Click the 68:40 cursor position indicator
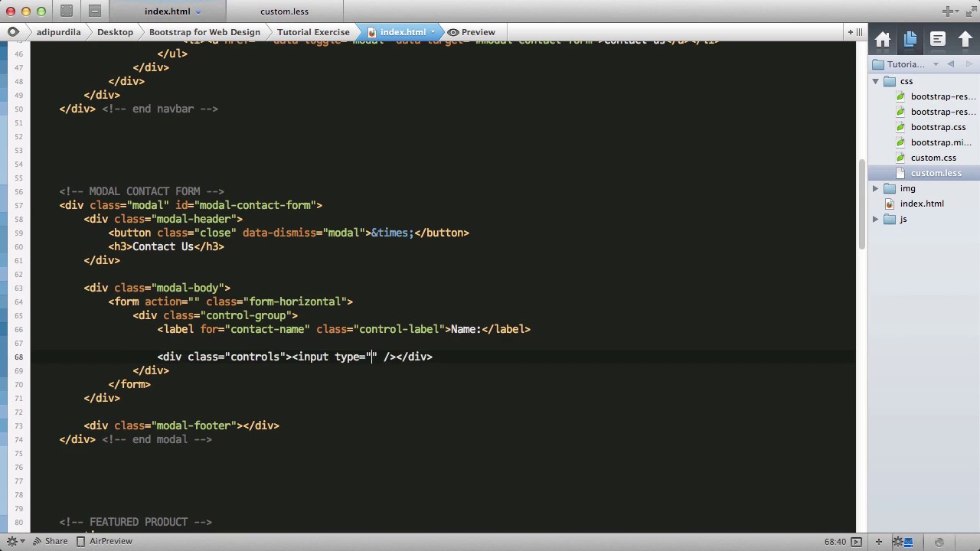This screenshot has height=551, width=980. click(835, 542)
